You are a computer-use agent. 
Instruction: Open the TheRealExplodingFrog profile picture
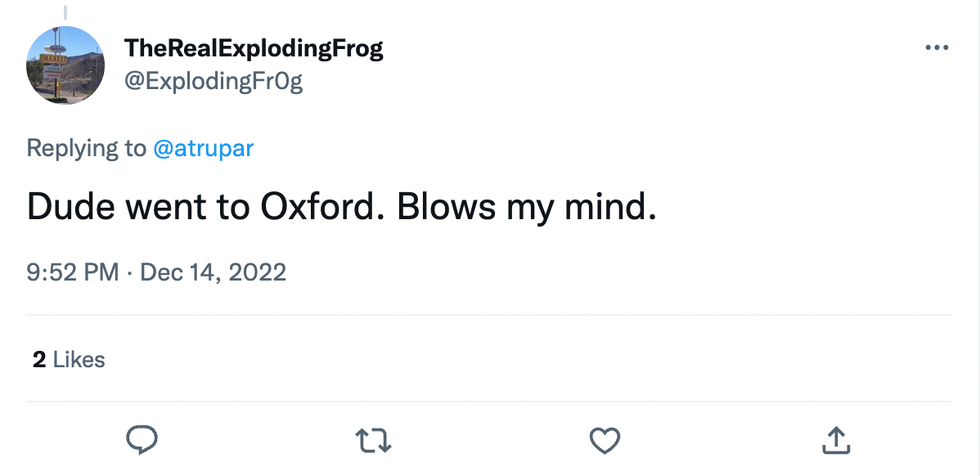[x=65, y=66]
